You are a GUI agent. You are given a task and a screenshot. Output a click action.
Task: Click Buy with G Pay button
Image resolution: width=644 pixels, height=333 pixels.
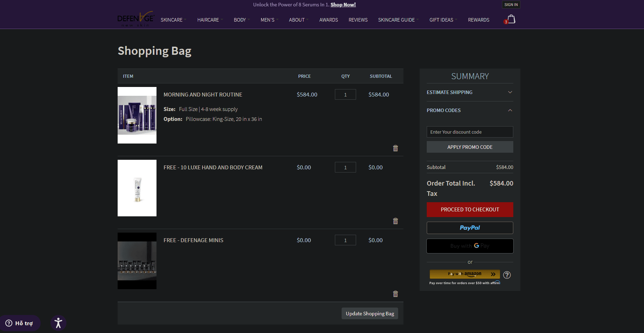click(470, 246)
